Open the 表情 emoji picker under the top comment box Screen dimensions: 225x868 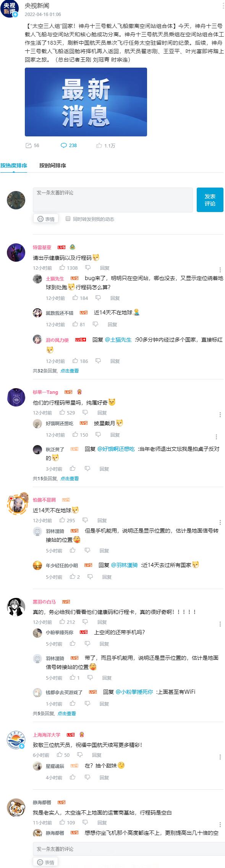click(x=46, y=219)
